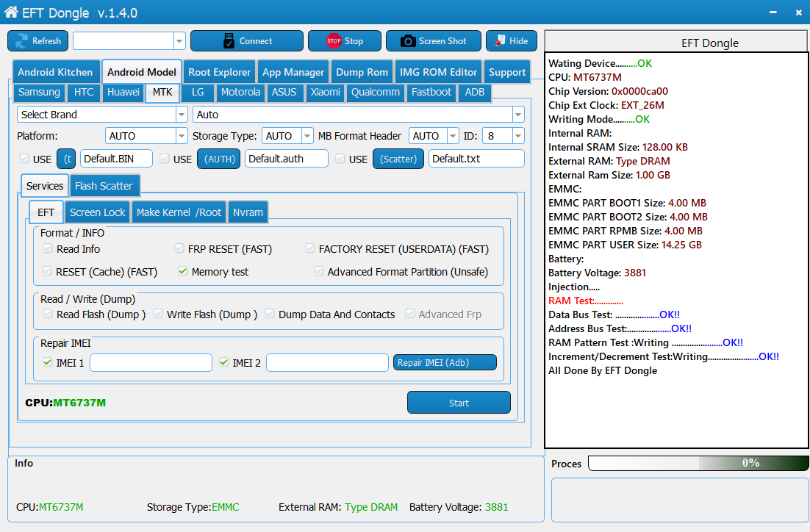Open the Storage Type dropdown

(x=307, y=136)
